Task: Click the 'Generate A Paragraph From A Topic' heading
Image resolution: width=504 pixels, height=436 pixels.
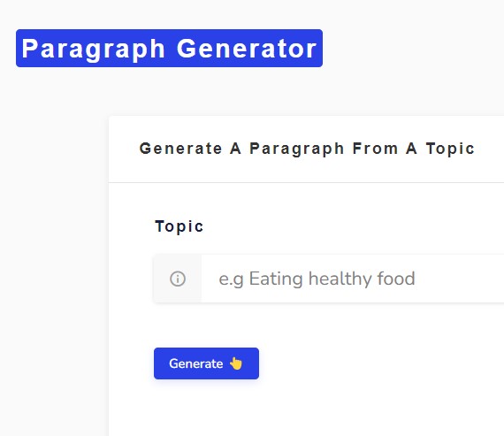Action: pyautogui.click(x=307, y=149)
